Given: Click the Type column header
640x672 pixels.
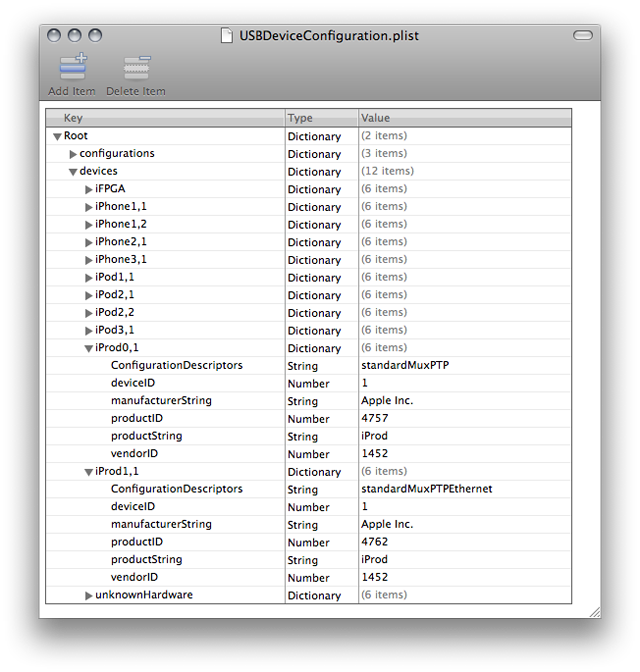Looking at the screenshot, I should click(x=320, y=118).
